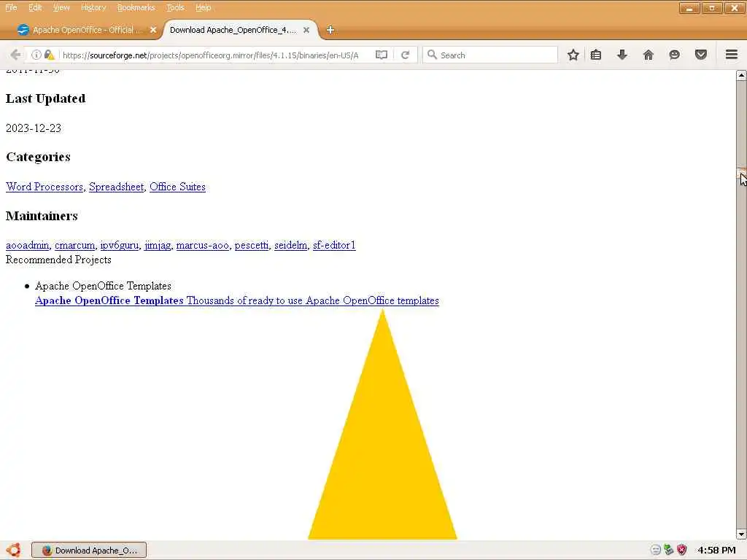Image resolution: width=747 pixels, height=560 pixels.
Task: Open the File menu
Action: 11,7
